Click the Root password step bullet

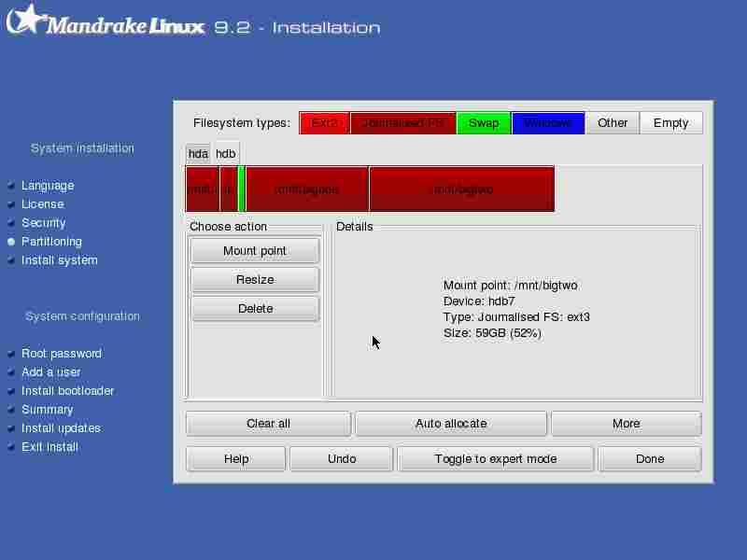11,354
